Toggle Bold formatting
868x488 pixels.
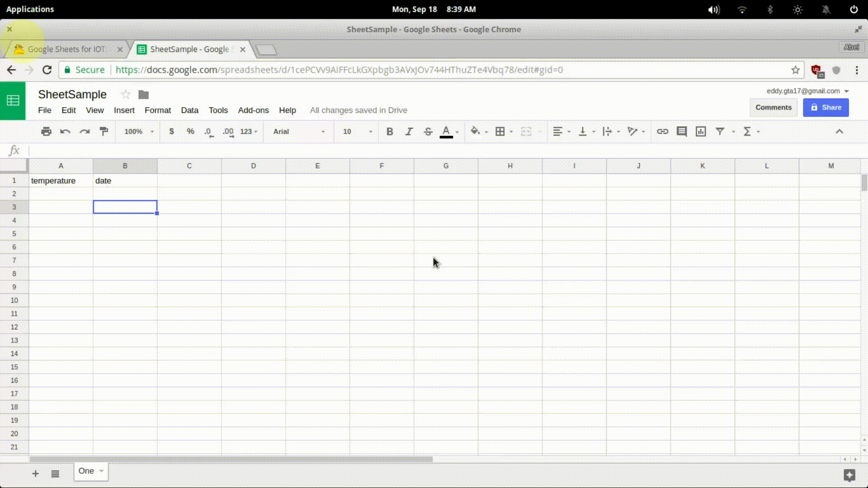(390, 131)
